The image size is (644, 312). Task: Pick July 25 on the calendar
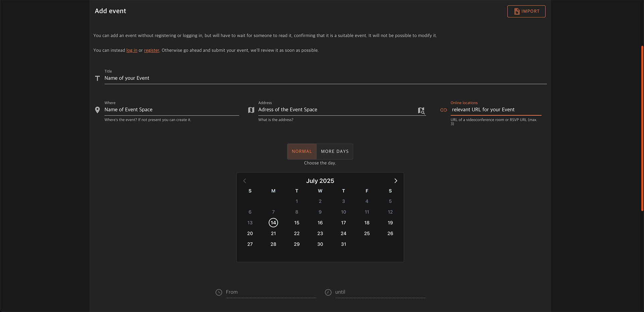click(x=367, y=233)
